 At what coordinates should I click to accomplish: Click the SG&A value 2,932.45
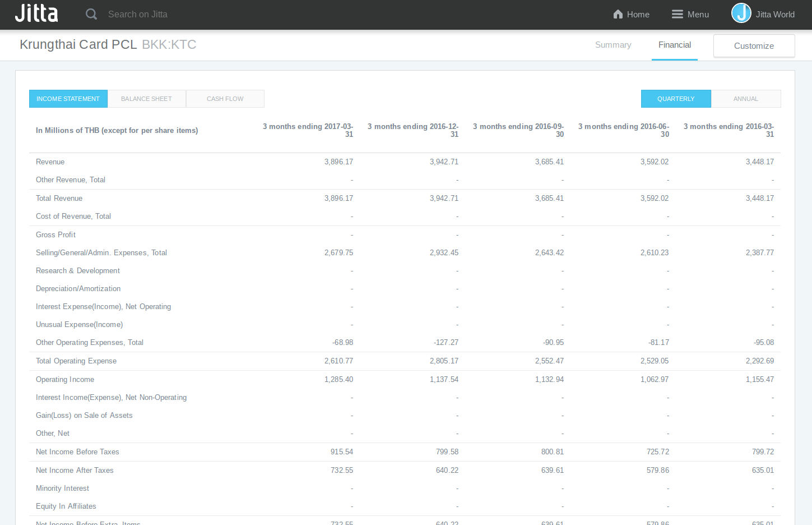(444, 253)
